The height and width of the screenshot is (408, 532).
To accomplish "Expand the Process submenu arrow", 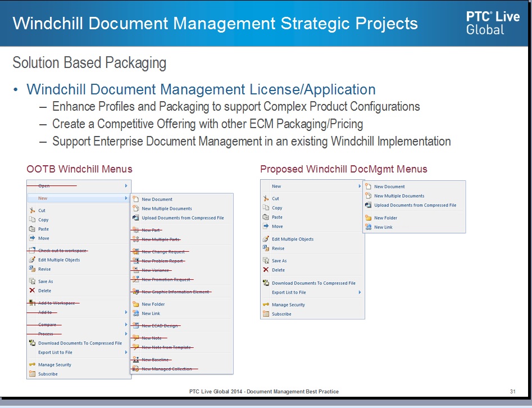I will tap(126, 334).
